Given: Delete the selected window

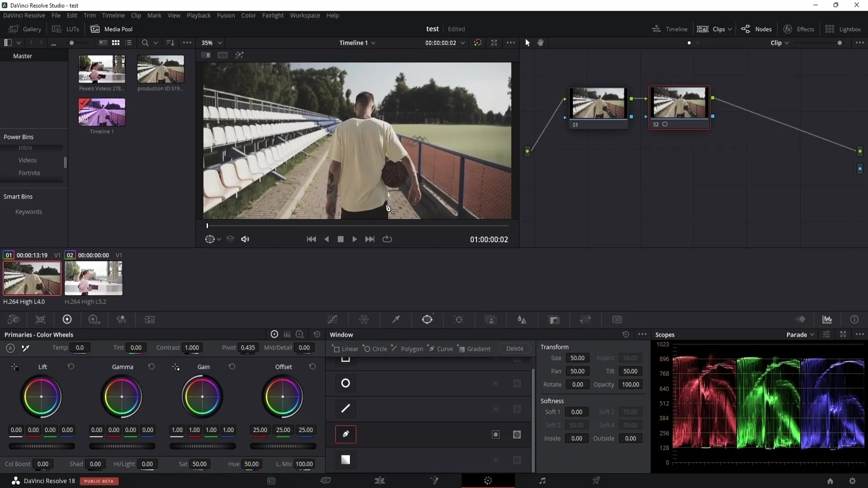Looking at the screenshot, I should pos(514,348).
